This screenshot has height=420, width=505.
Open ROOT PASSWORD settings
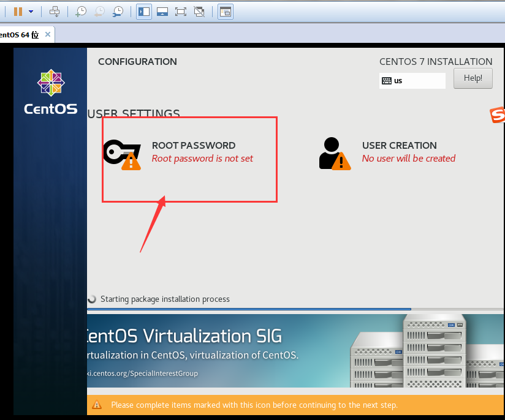point(194,146)
